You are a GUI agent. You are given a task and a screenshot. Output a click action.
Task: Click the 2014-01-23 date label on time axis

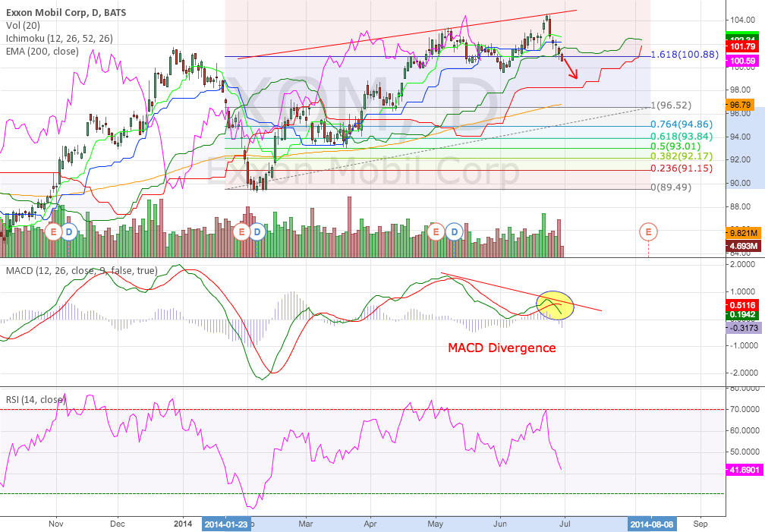click(226, 524)
